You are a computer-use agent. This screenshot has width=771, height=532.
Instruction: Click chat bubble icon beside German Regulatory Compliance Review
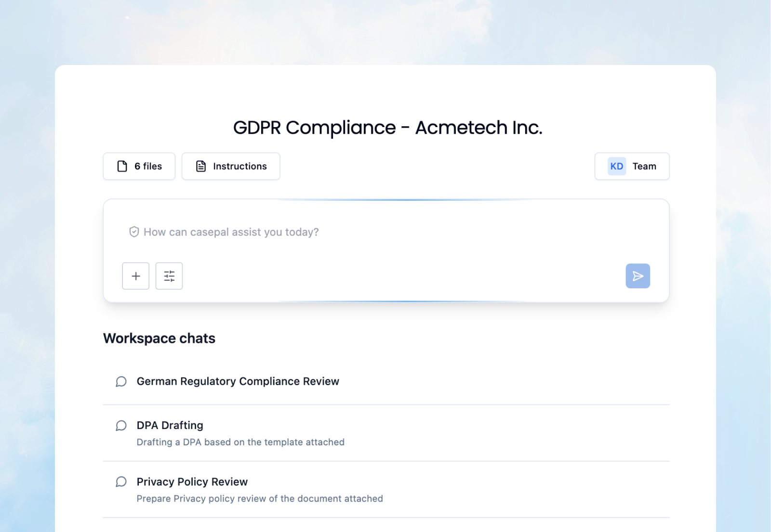(121, 382)
